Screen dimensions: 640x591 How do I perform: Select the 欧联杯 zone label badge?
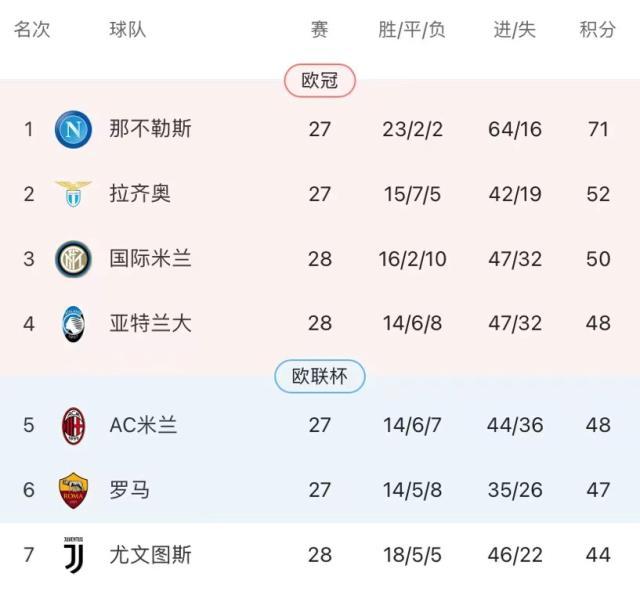click(x=320, y=376)
